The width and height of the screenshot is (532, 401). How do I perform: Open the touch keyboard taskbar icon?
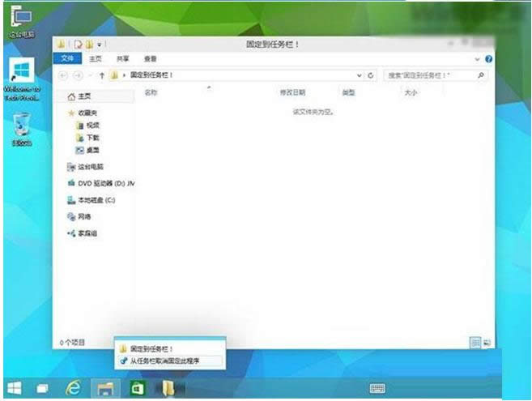pos(377,388)
